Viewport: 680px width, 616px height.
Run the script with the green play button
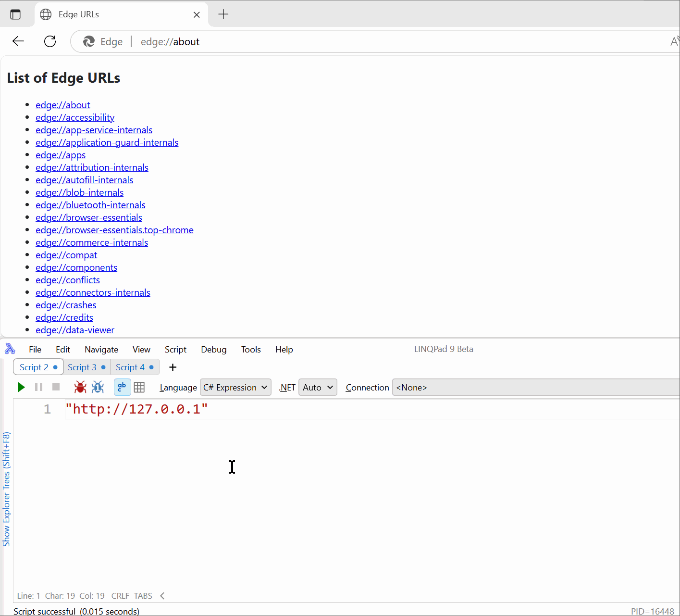click(x=21, y=387)
